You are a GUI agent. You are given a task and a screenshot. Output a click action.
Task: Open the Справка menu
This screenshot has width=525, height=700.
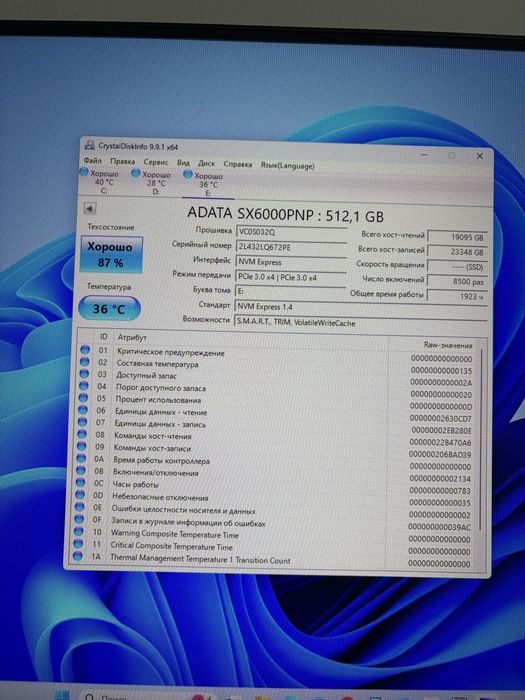point(238,164)
